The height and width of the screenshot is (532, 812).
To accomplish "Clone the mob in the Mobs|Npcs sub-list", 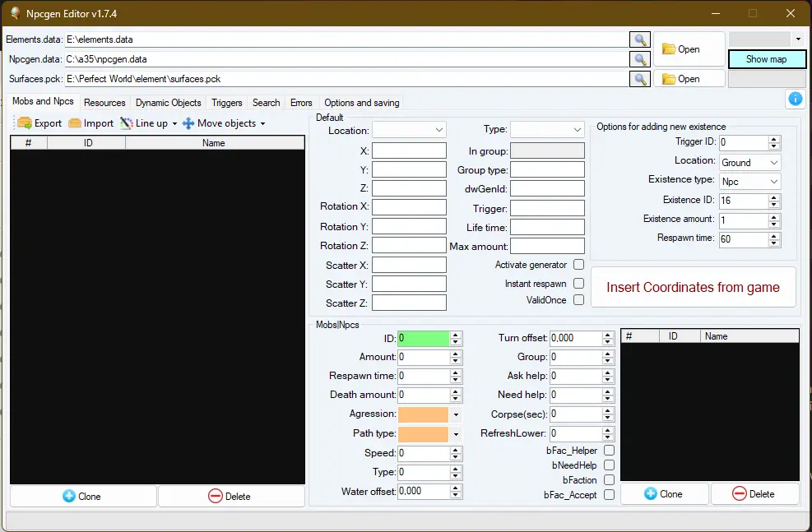I will (665, 493).
